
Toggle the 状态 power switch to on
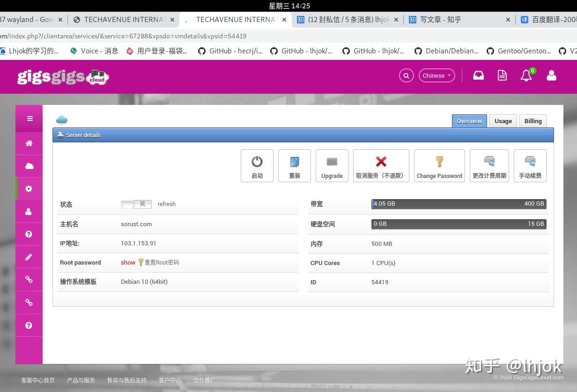click(x=136, y=204)
